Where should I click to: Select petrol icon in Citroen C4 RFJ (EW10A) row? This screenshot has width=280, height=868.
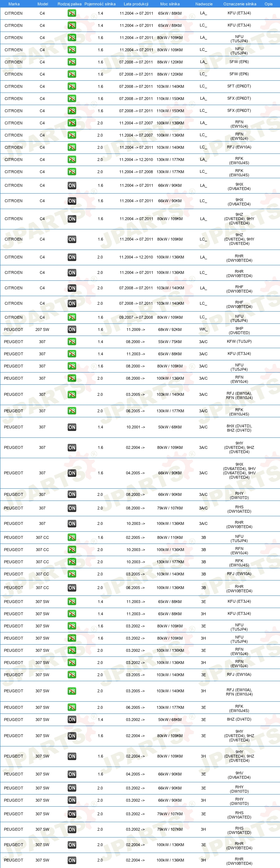coord(72,147)
